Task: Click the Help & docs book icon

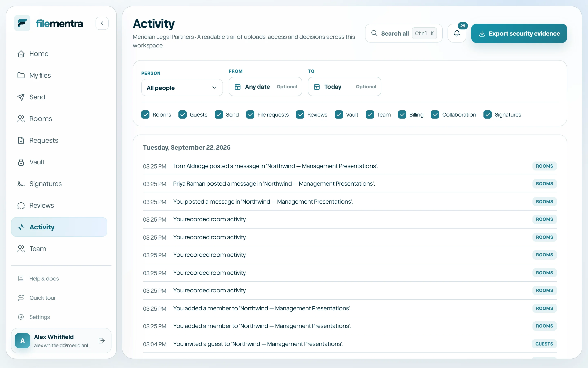Action: pos(21,278)
